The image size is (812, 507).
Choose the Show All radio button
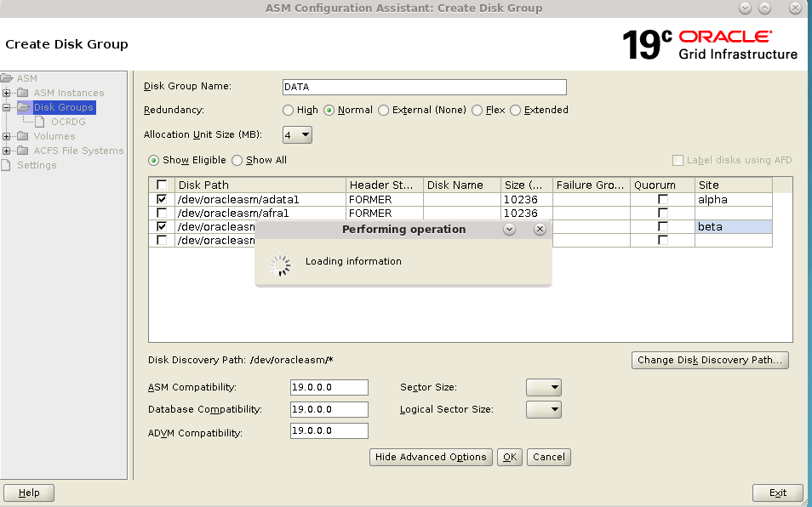pos(238,160)
